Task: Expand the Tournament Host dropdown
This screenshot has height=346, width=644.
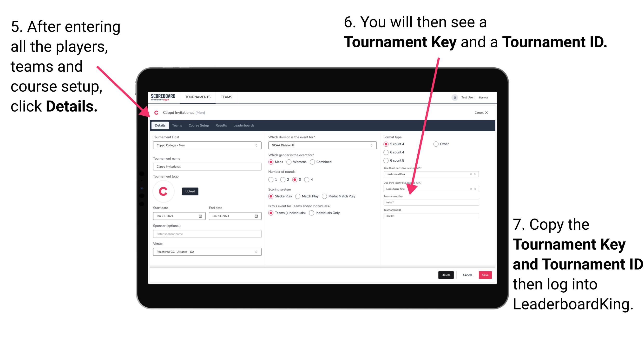Action: [256, 145]
